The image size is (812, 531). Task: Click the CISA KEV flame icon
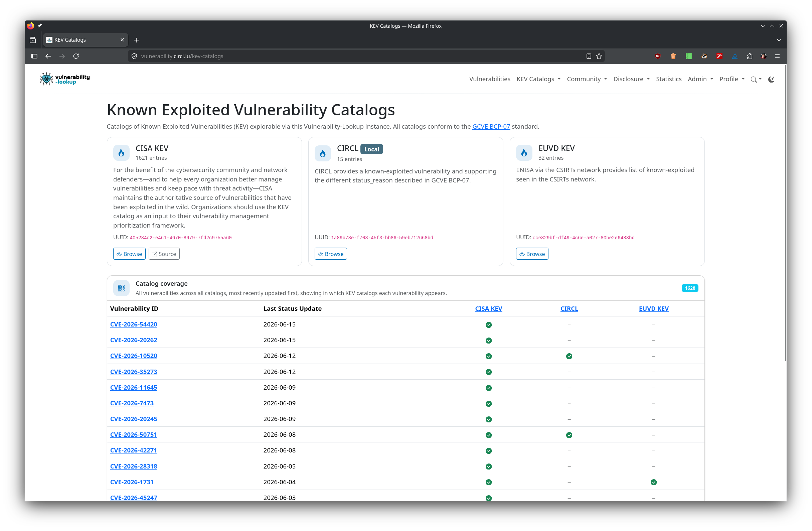[122, 152]
